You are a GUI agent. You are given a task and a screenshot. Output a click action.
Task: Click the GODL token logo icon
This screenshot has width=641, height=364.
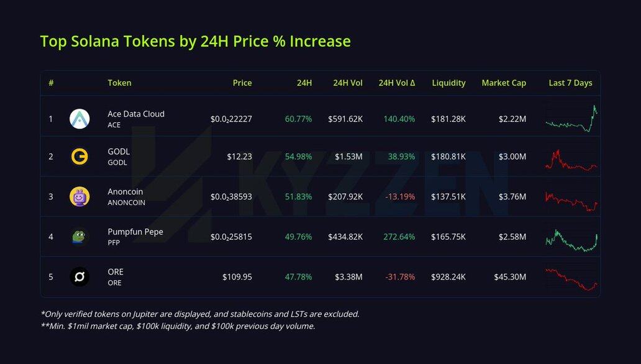[x=80, y=157]
